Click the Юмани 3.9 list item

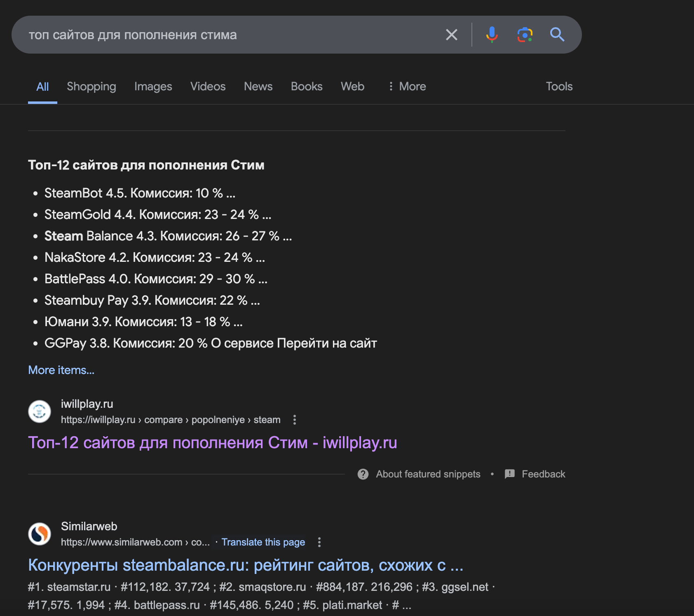click(143, 322)
